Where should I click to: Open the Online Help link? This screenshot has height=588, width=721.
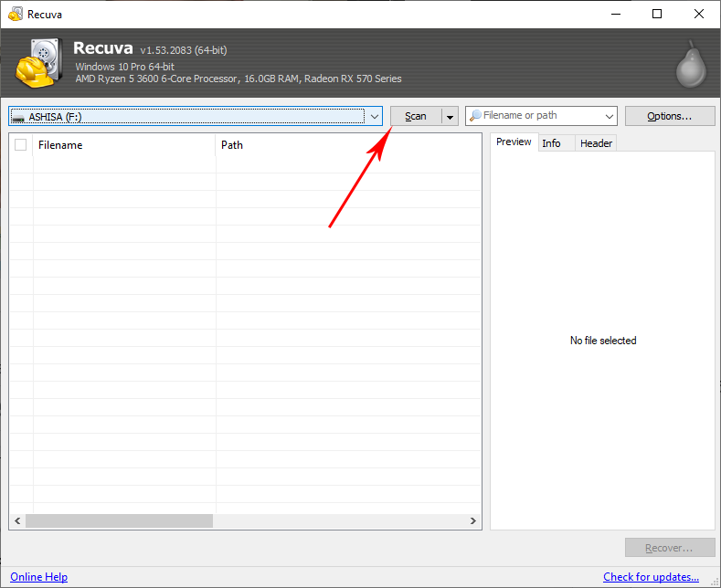(x=38, y=576)
